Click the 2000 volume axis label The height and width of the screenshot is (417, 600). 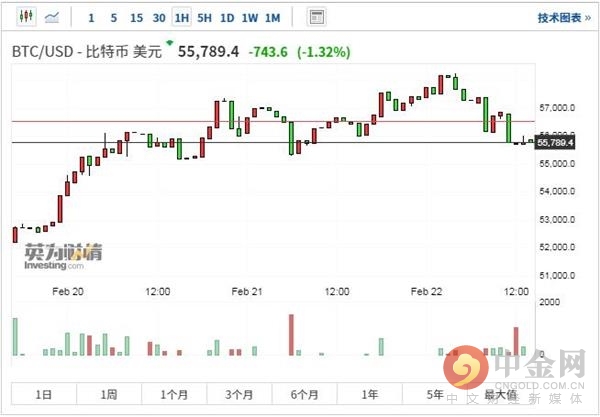tap(549, 302)
